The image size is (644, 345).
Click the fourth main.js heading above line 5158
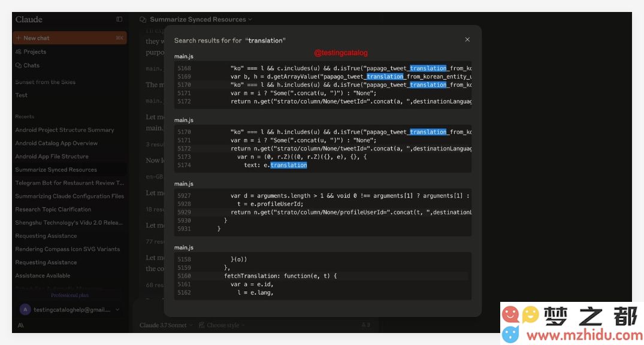click(183, 247)
